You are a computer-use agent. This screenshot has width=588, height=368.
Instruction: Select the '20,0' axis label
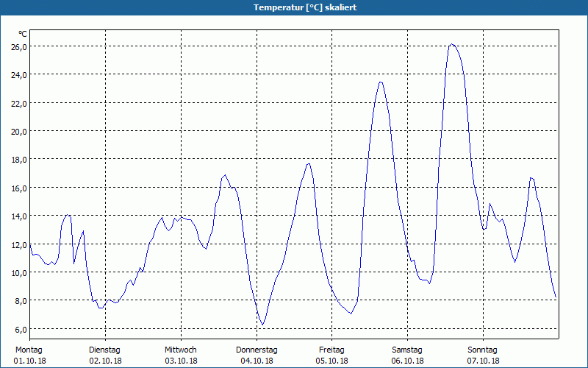(x=19, y=132)
